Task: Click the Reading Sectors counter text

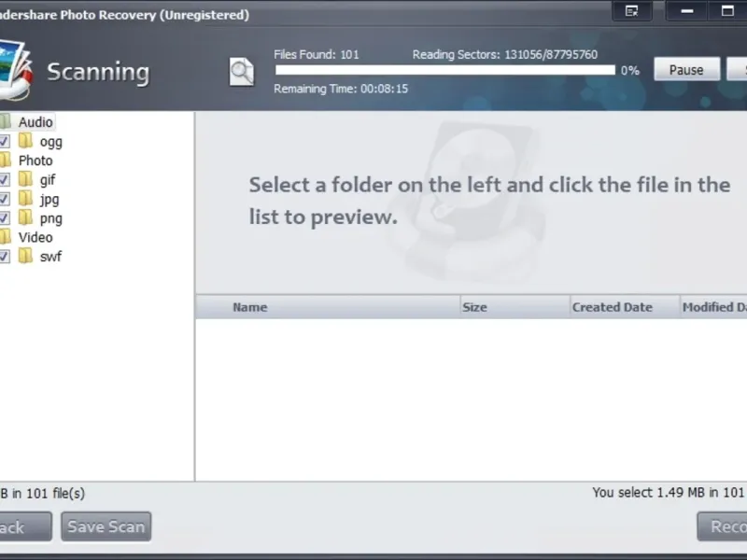Action: click(505, 55)
